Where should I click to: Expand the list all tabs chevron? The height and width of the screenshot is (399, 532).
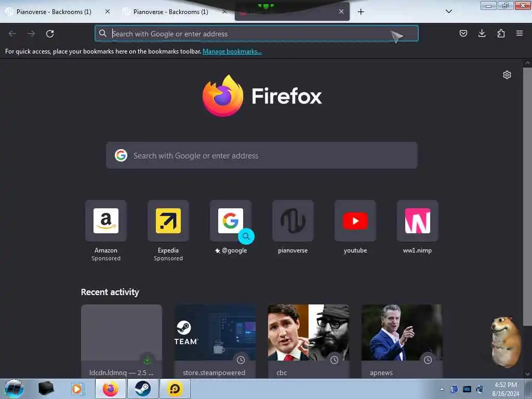(x=448, y=11)
